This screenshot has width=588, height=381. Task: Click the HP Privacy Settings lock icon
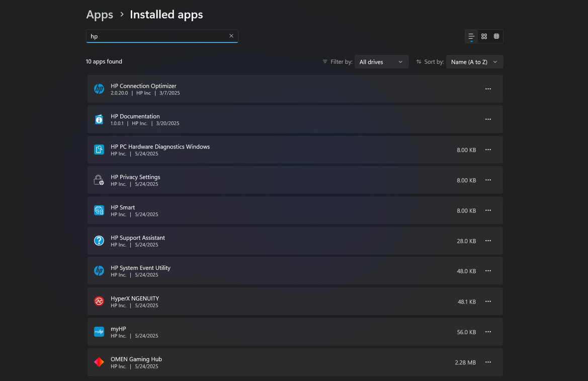pyautogui.click(x=99, y=180)
